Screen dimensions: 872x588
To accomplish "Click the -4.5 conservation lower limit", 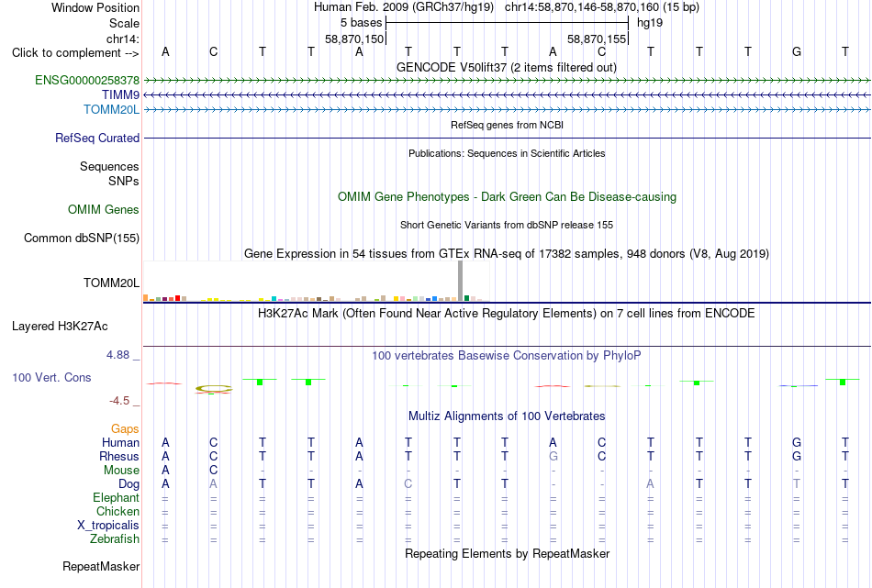I will coord(119,401).
